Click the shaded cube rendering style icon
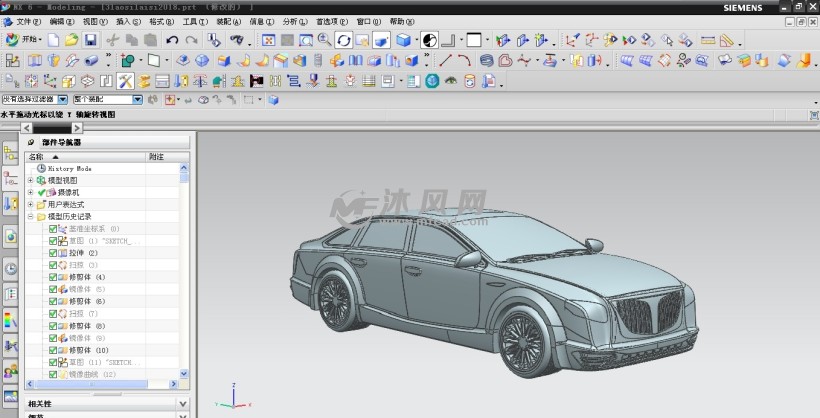Screen dimensions: 820x418 click(x=403, y=40)
